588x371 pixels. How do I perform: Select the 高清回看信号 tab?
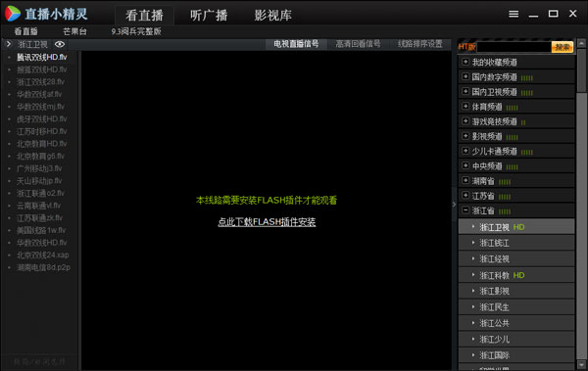[358, 44]
